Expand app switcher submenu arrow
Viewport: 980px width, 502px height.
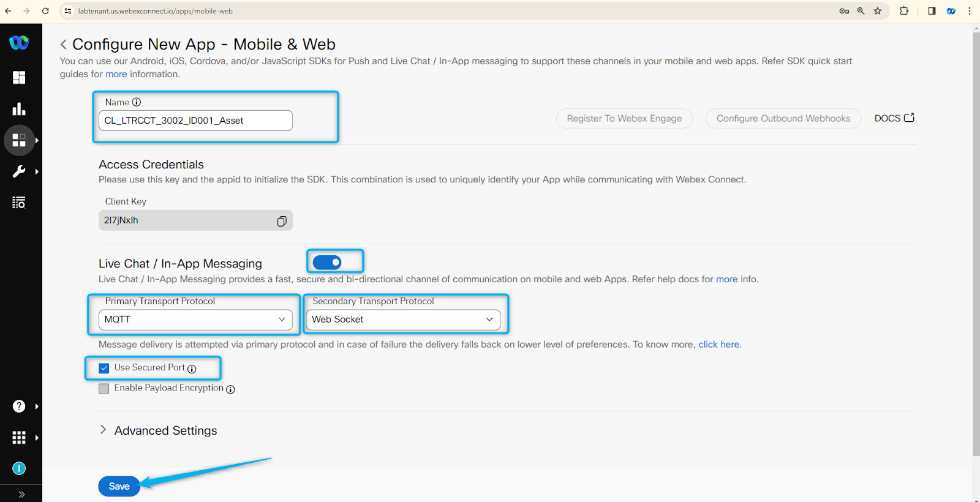(37, 438)
